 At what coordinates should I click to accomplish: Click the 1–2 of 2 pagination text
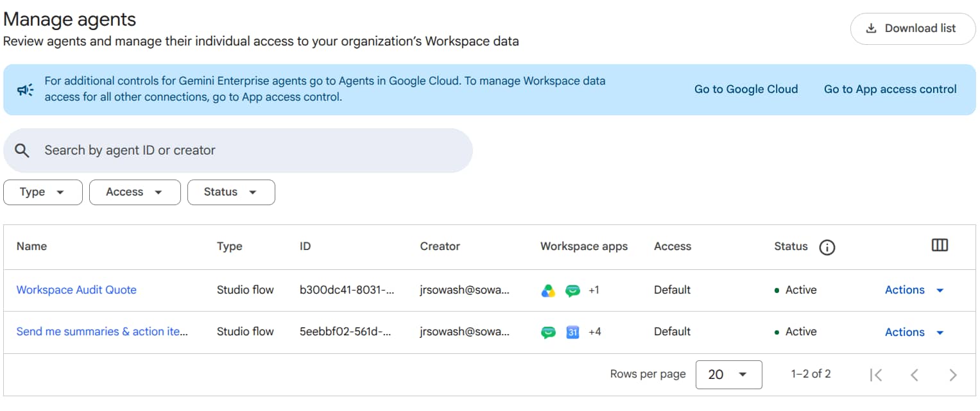[811, 374]
